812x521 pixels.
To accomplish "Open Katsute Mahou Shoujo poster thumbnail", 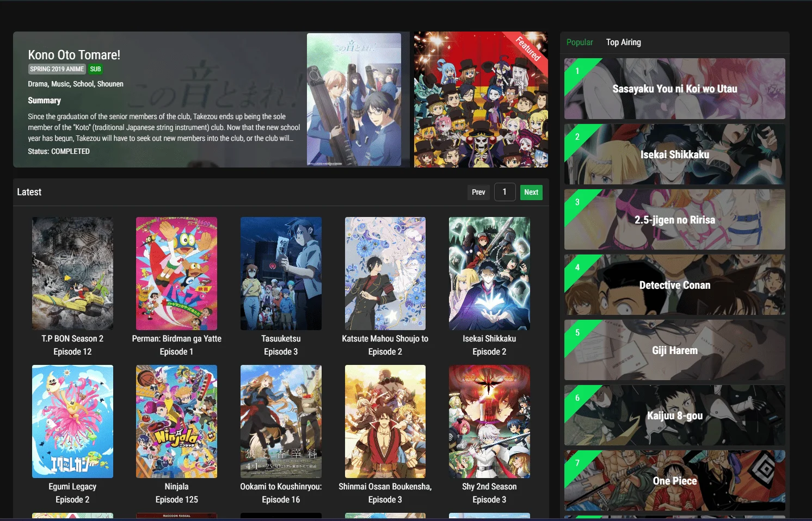I will click(385, 274).
